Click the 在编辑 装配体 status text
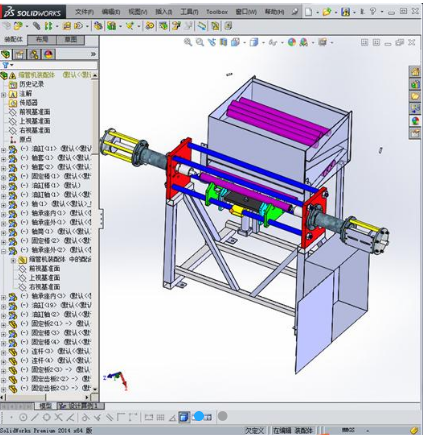Screen dimensions: 432x435 pos(293,430)
